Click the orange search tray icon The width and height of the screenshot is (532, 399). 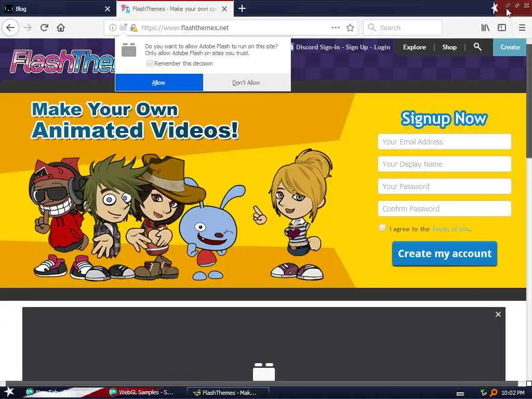[494, 393]
